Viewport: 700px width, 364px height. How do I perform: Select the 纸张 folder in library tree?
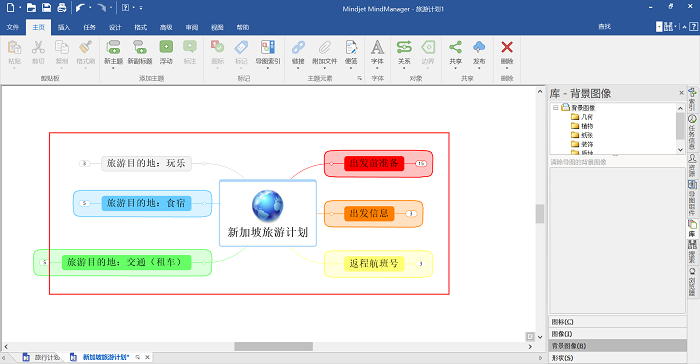[x=582, y=135]
